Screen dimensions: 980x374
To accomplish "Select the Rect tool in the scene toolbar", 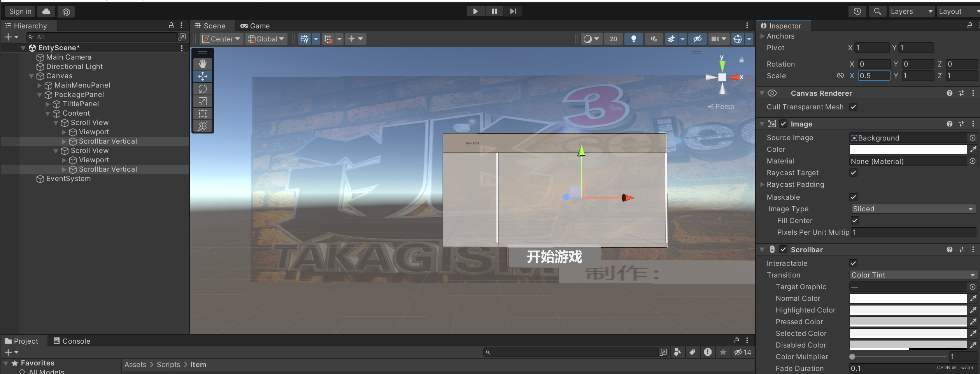I will [203, 114].
